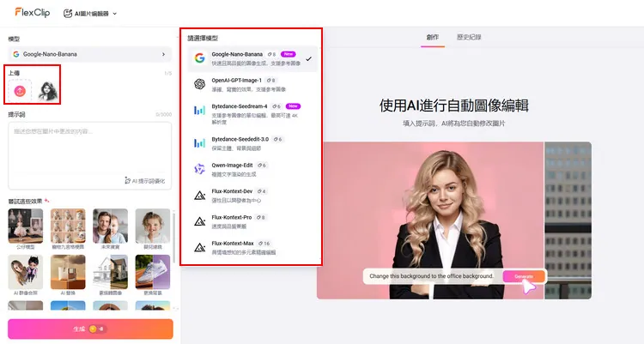Click the FlexClip logo
This screenshot has width=644, height=344.
33,13
